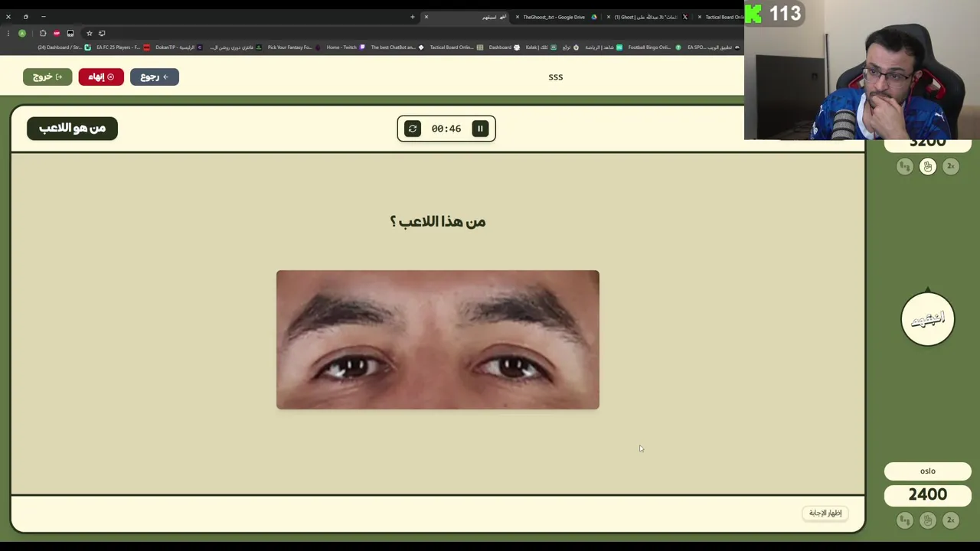This screenshot has width=980, height=551.
Task: Go back with the رجوع button
Action: tap(155, 77)
